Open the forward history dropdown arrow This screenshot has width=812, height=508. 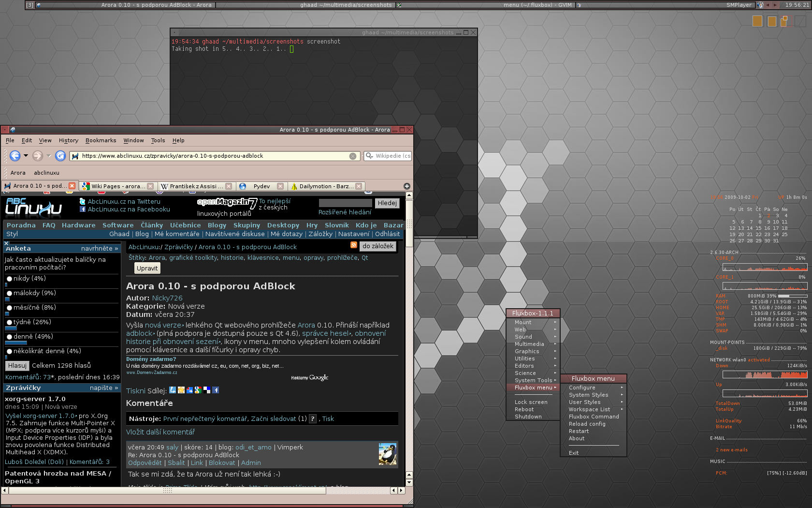[48, 156]
